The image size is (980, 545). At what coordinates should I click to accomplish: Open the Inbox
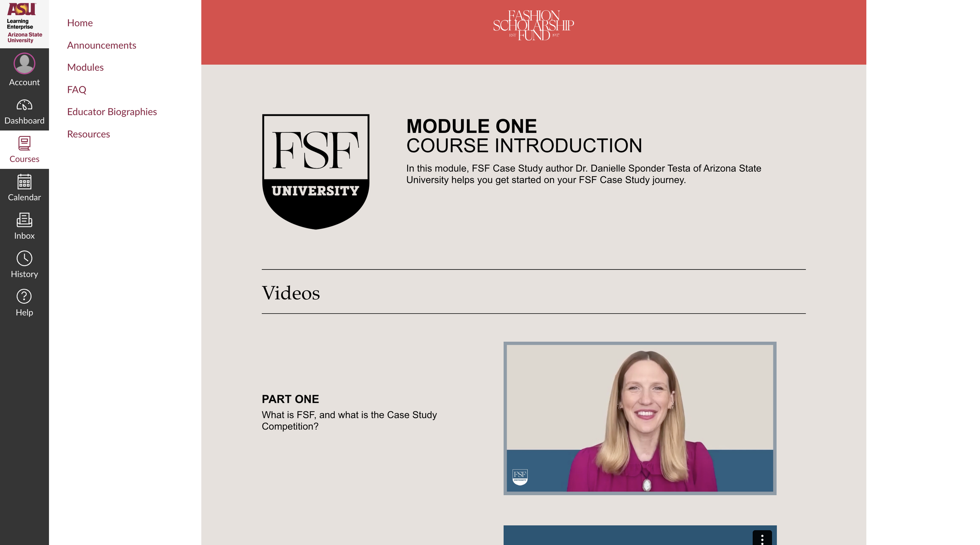(x=24, y=226)
